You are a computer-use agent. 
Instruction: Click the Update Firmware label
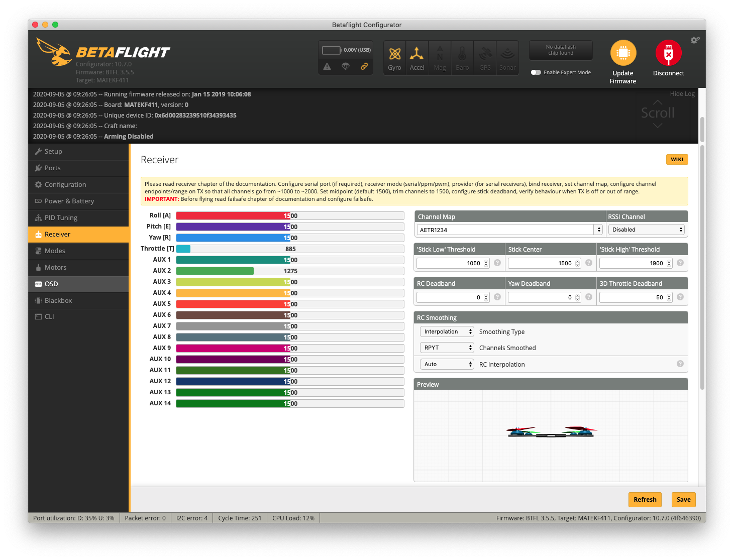(623, 77)
